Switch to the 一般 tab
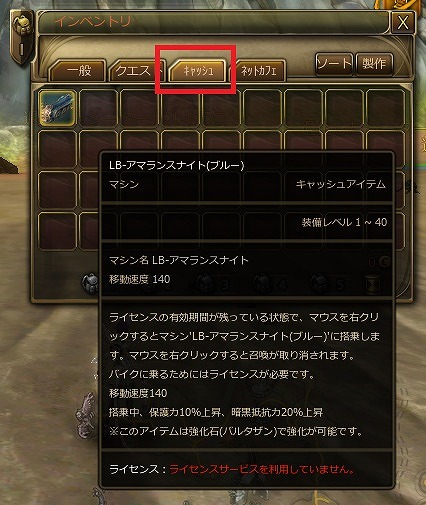Image resolution: width=426 pixels, height=505 pixels. coord(79,71)
